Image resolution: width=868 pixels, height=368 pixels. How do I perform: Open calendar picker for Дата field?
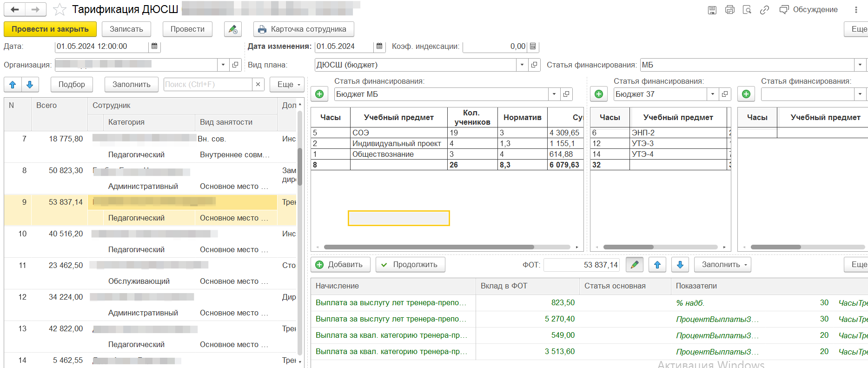pyautogui.click(x=154, y=47)
